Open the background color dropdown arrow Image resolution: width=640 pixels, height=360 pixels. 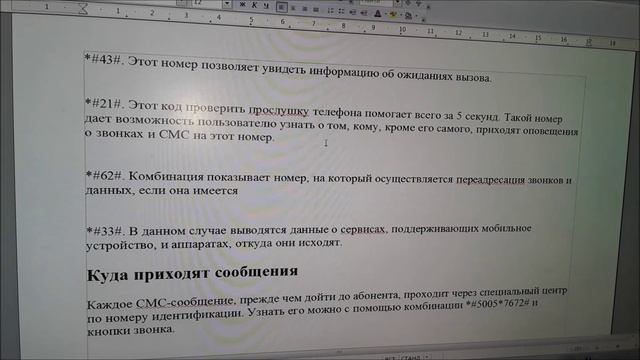pos(416,17)
